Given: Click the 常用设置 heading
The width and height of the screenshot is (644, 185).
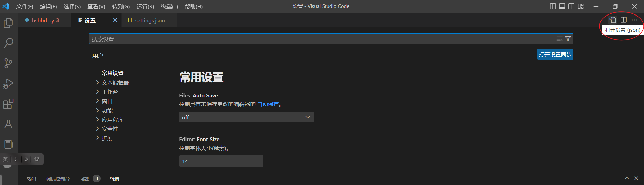Looking at the screenshot, I should coord(201,77).
